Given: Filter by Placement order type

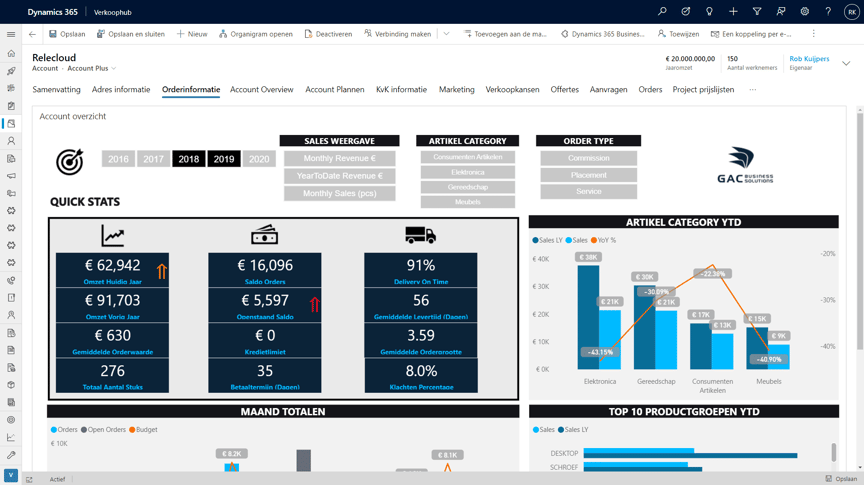Looking at the screenshot, I should click(x=588, y=175).
